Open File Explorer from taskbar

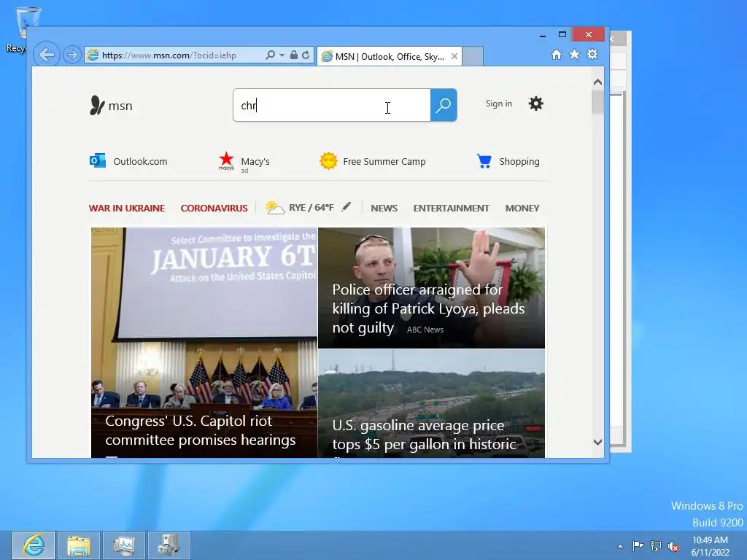(x=79, y=545)
